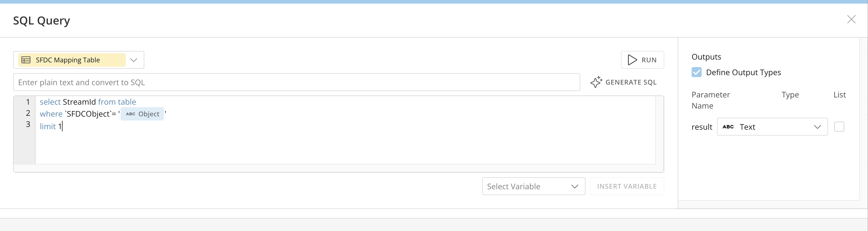Click GENERATE SQL text button
This screenshot has height=231, width=868.
[x=631, y=82]
